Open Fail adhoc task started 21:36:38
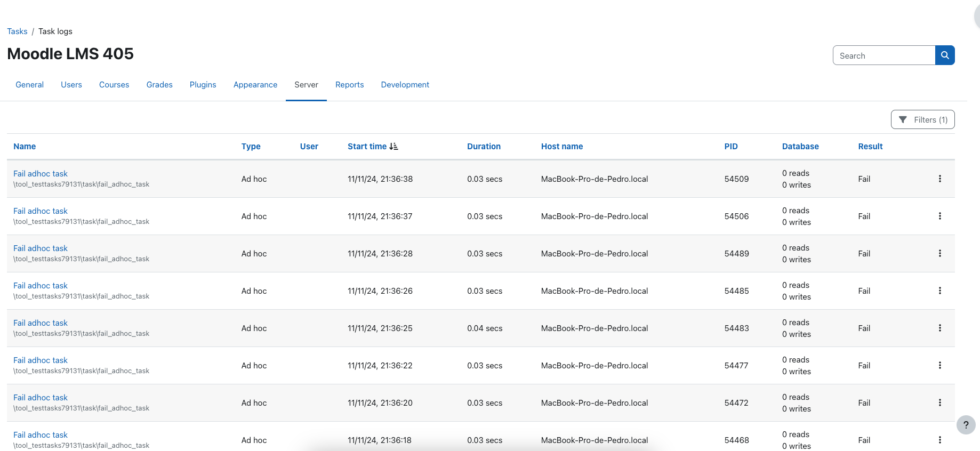Image resolution: width=980 pixels, height=451 pixels. [x=41, y=174]
